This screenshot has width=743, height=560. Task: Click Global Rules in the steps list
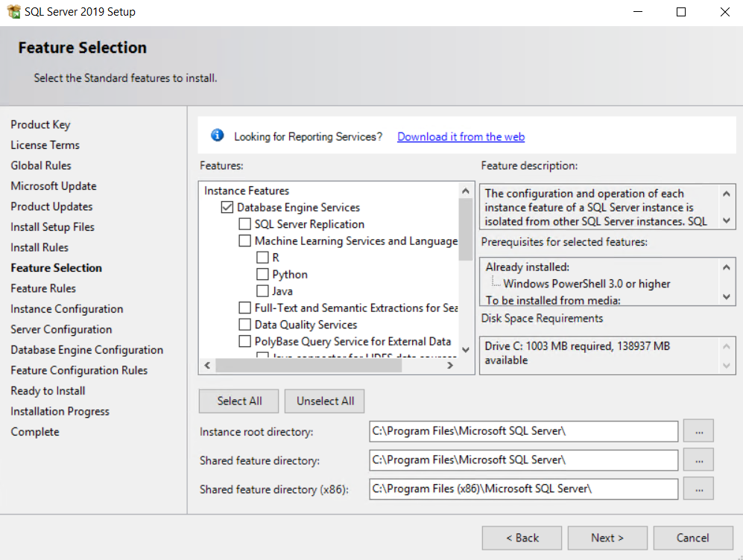point(41,165)
